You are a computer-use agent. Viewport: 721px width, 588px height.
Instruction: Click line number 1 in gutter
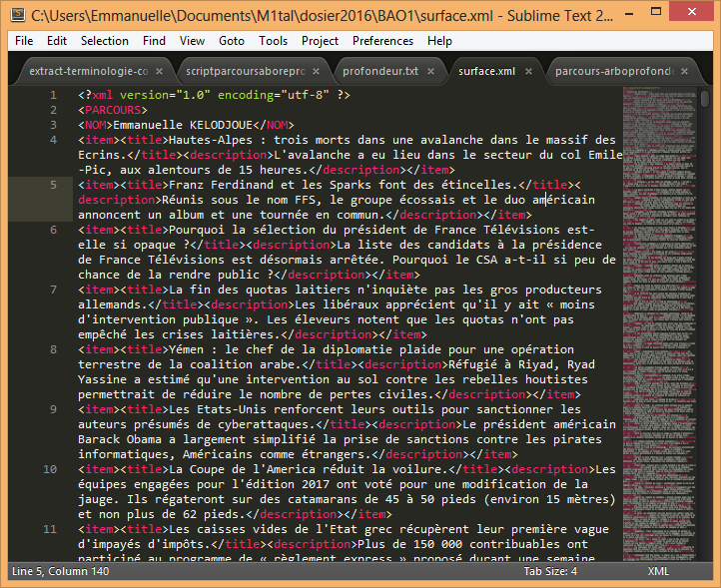tap(53, 95)
